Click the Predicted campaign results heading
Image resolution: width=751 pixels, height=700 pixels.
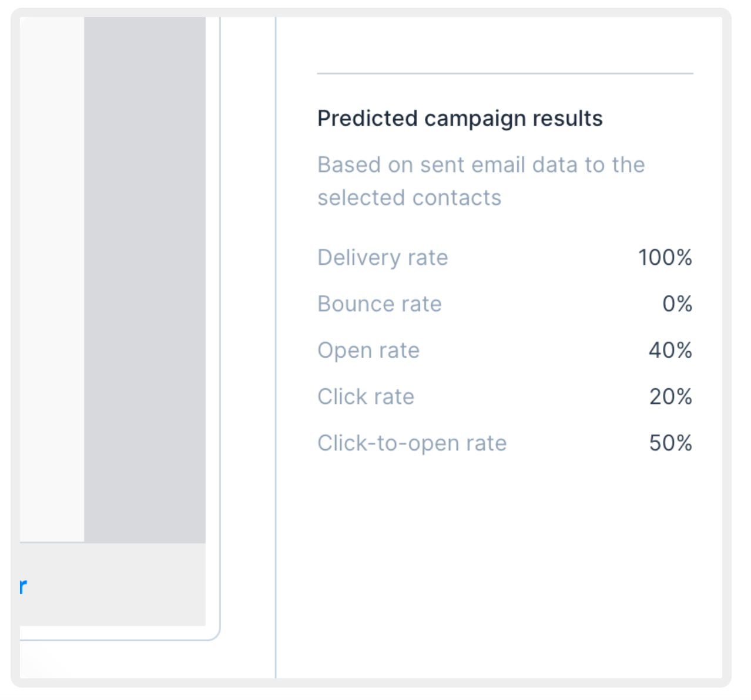pyautogui.click(x=460, y=118)
